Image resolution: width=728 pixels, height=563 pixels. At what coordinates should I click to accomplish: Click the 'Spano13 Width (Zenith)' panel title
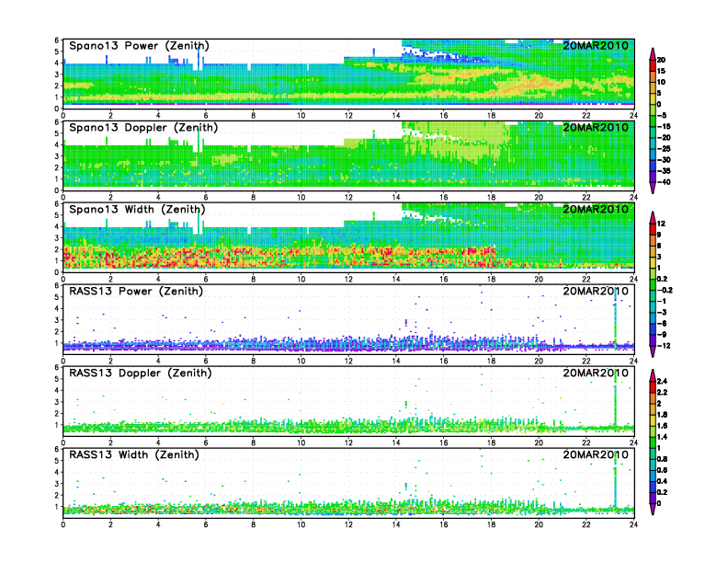137,210
